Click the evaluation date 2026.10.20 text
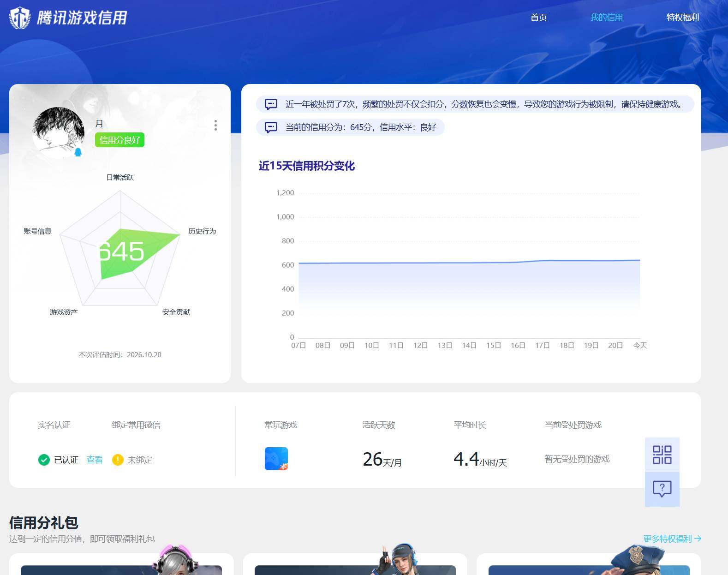The width and height of the screenshot is (728, 575). point(144,354)
